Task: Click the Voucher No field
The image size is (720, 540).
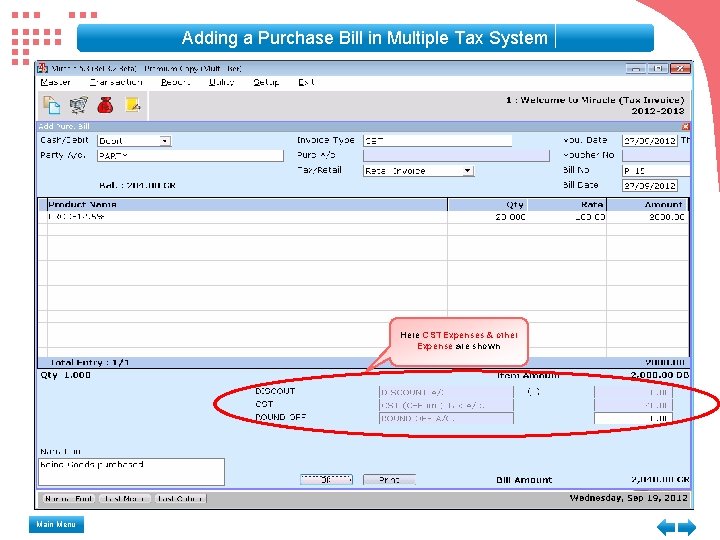Action: [656, 156]
